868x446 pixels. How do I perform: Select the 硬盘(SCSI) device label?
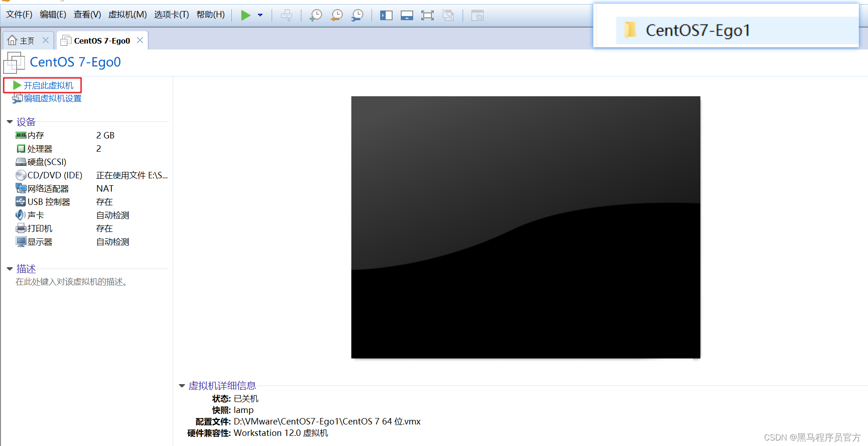(47, 162)
